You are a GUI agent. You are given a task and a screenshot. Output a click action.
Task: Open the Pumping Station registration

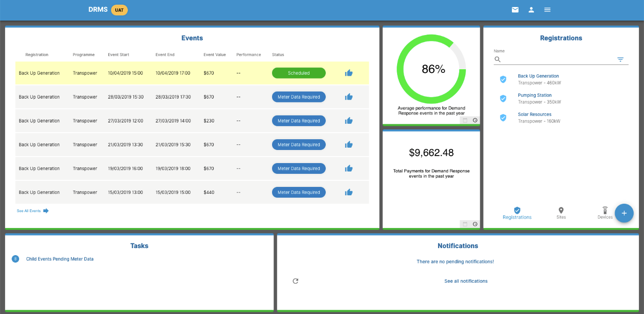pos(534,95)
